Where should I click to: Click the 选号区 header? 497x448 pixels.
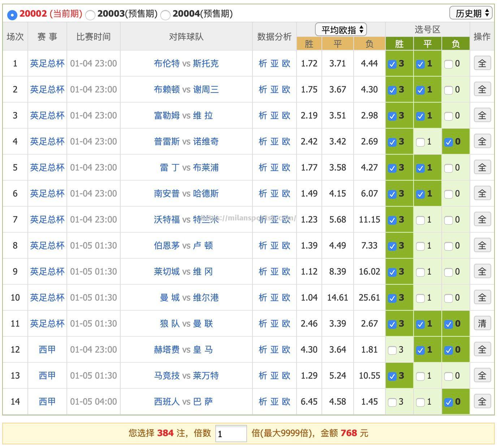pyautogui.click(x=428, y=30)
